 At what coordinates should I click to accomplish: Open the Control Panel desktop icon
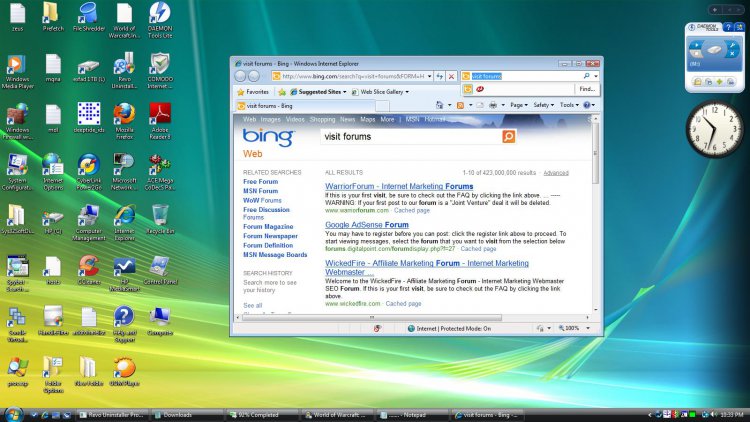tap(160, 270)
